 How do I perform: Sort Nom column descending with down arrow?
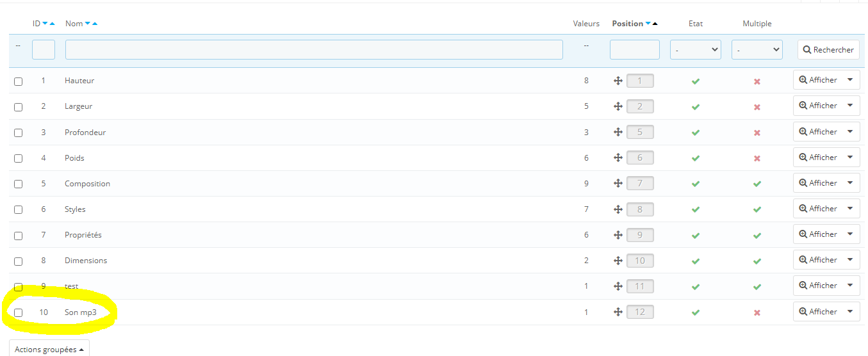click(88, 24)
